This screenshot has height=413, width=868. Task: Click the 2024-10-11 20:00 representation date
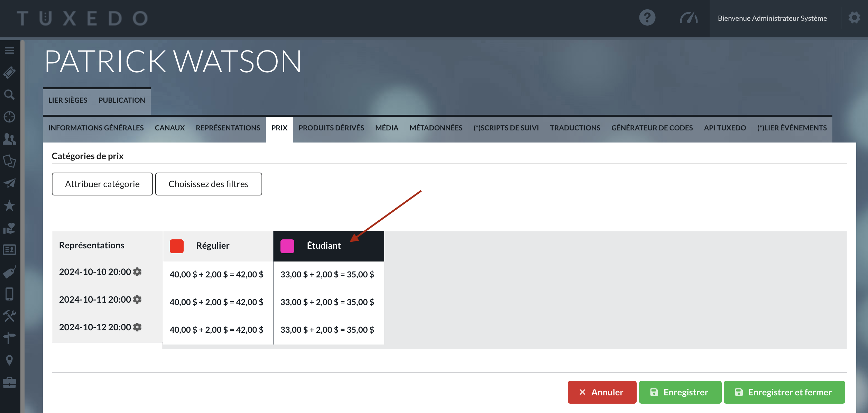(95, 300)
